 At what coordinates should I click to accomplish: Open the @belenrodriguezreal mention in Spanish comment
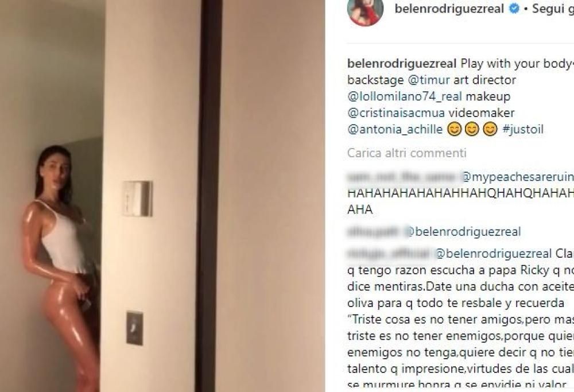click(494, 254)
